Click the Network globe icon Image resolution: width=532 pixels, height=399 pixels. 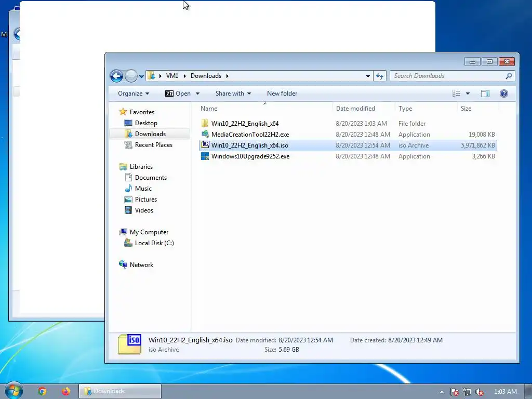123,264
